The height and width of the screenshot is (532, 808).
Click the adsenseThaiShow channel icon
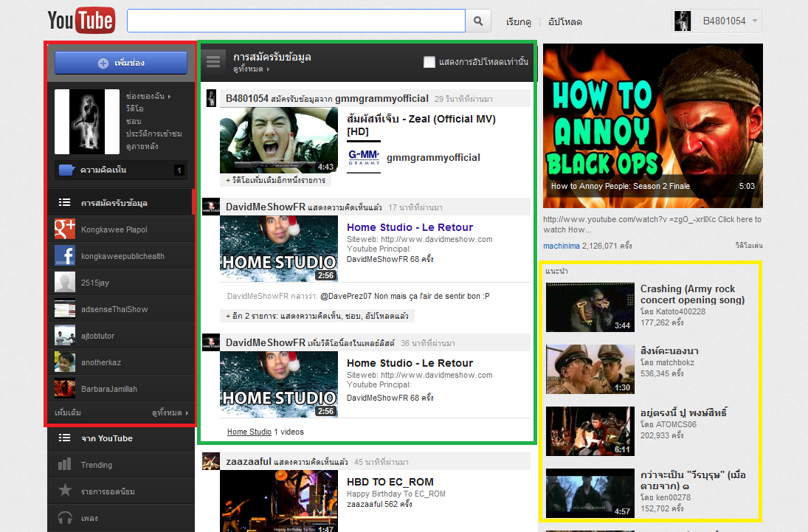pos(65,309)
